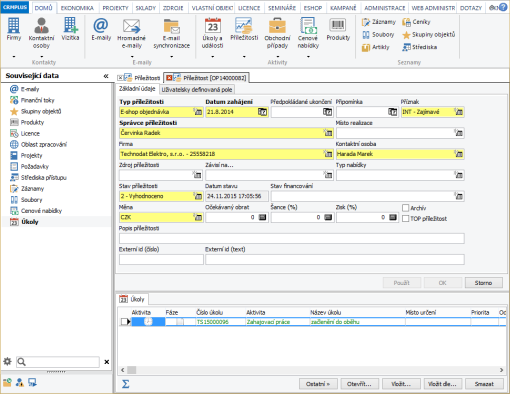The height and width of the screenshot is (394, 510).
Task: Open Úkoly a události calendar icon
Action: 212,33
